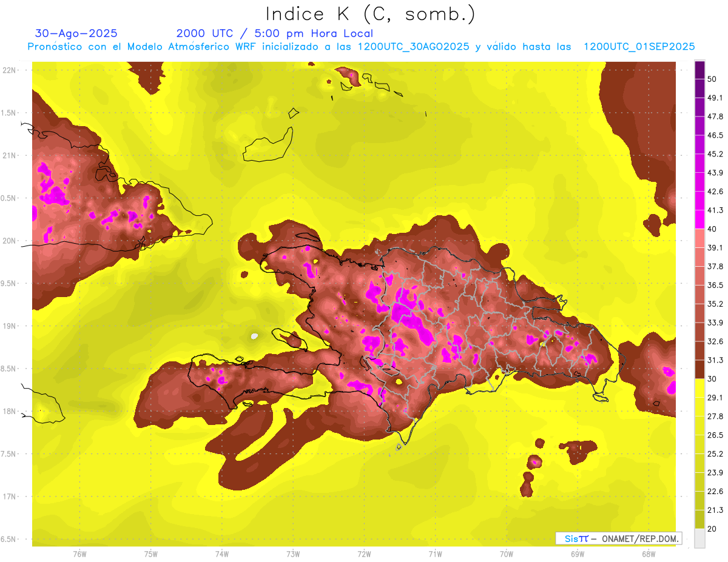Select the 22N latitude axis label
The image size is (728, 562).
tap(10, 70)
